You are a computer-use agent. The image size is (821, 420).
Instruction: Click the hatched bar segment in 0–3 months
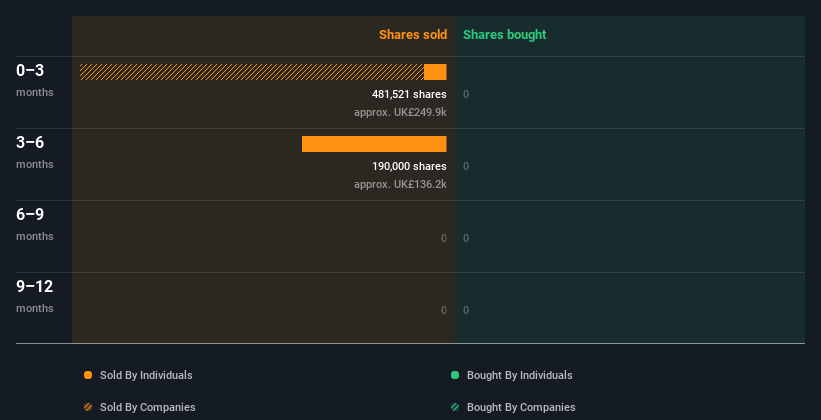pos(252,72)
